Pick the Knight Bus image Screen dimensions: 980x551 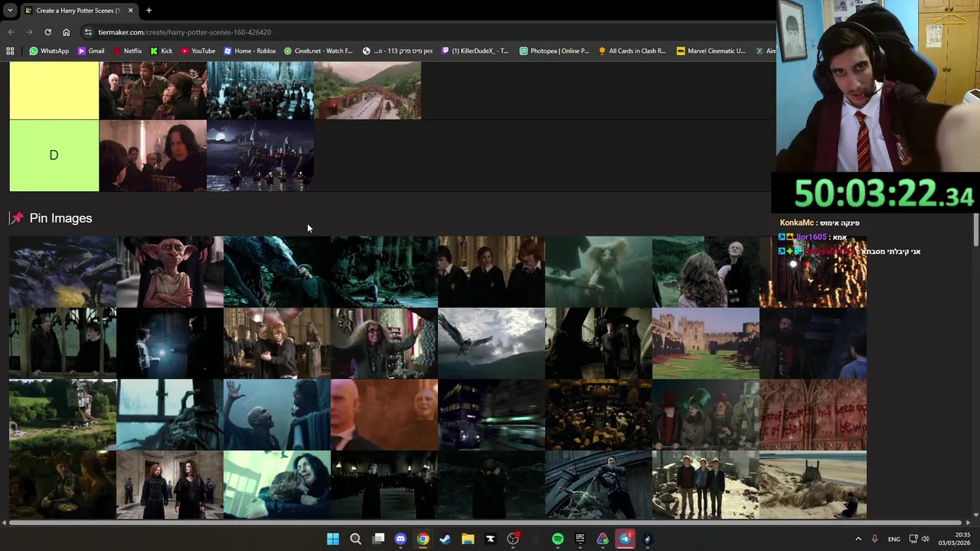click(492, 415)
